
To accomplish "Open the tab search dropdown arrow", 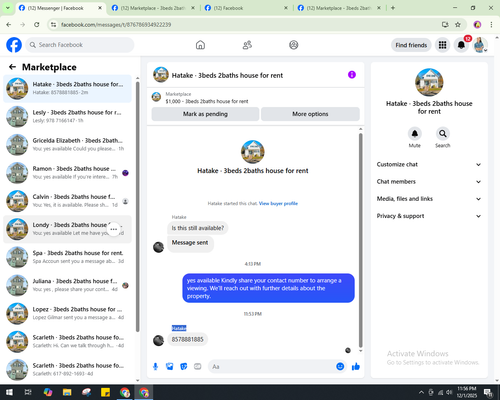I will pyautogui.click(x=7, y=8).
